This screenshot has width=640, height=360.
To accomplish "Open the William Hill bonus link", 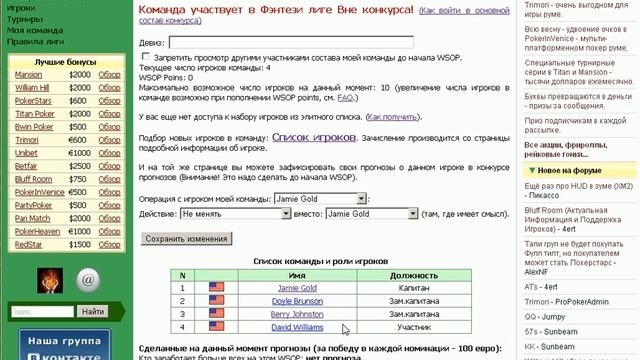I will pyautogui.click(x=32, y=88).
